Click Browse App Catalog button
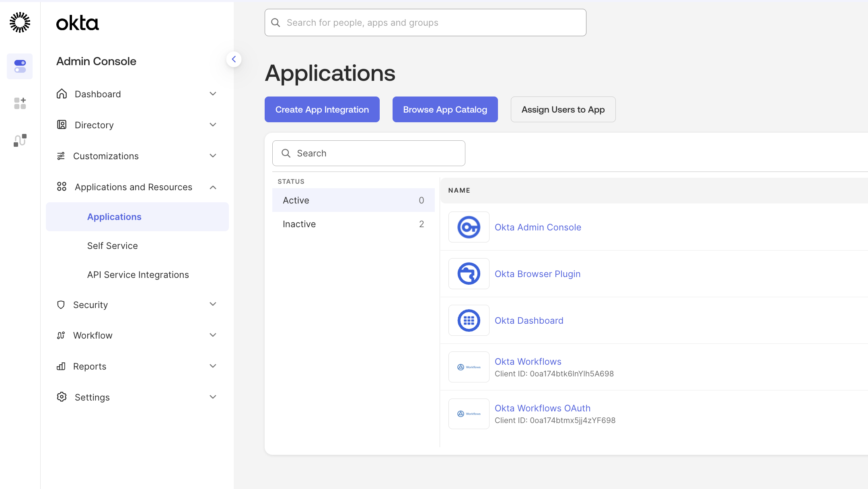The height and width of the screenshot is (489, 868). pyautogui.click(x=445, y=109)
